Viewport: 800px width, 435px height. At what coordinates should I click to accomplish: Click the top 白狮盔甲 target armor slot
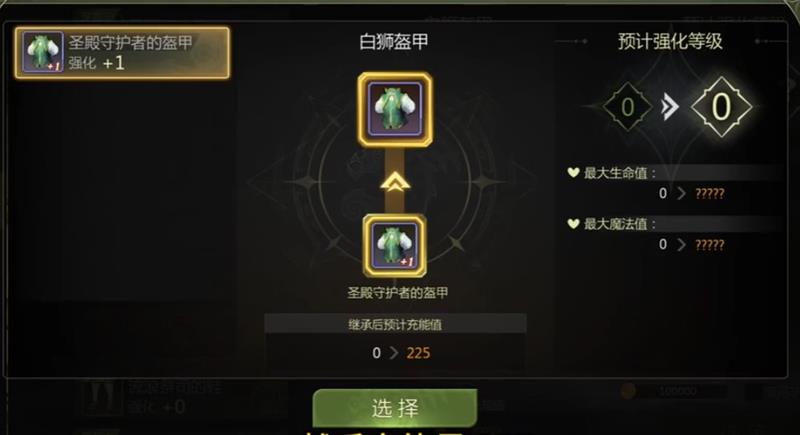[395, 109]
